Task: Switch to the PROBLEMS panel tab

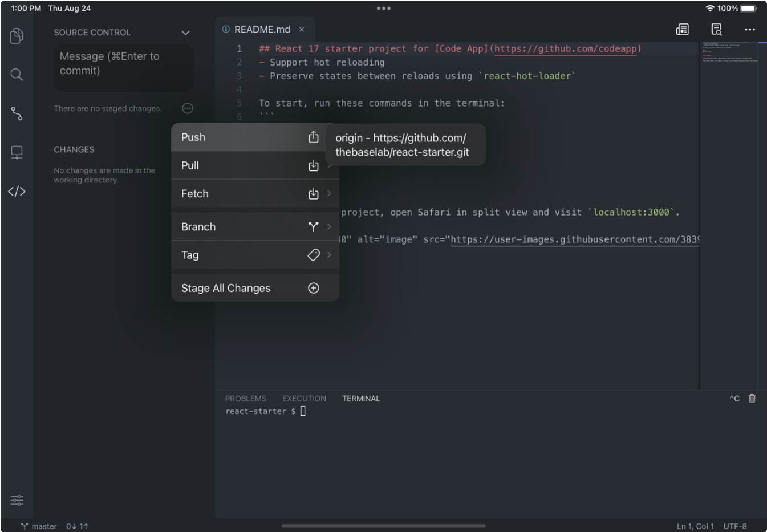Action: 246,399
